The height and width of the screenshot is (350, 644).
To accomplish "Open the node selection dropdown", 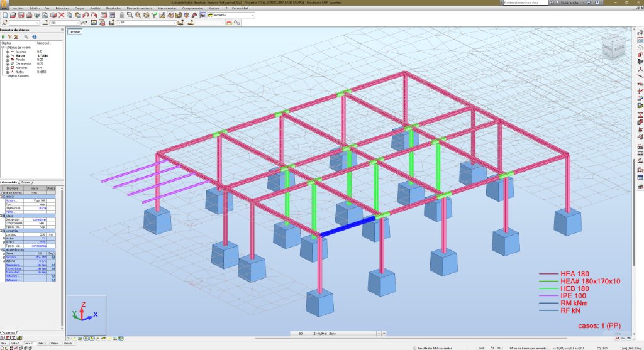I will (37, 23).
